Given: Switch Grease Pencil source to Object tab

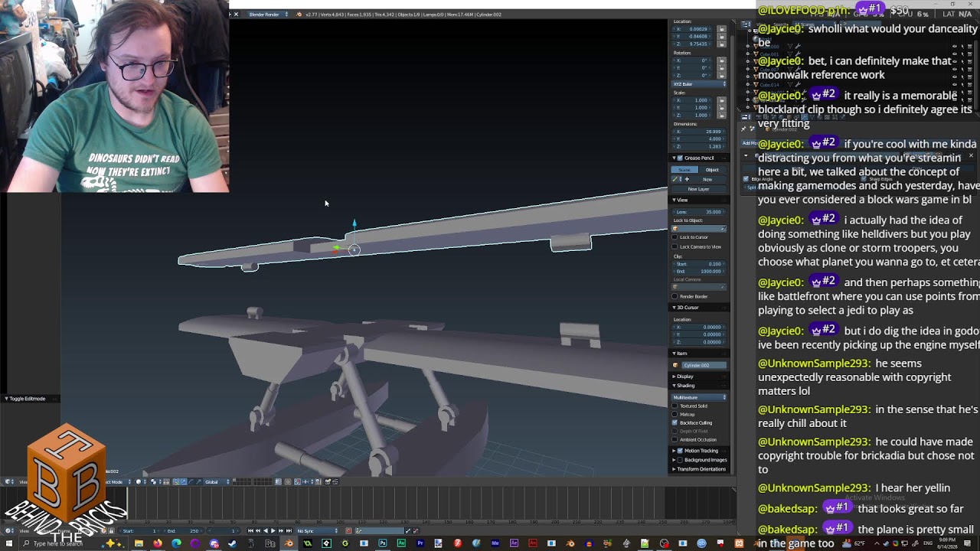Looking at the screenshot, I should click(x=713, y=170).
